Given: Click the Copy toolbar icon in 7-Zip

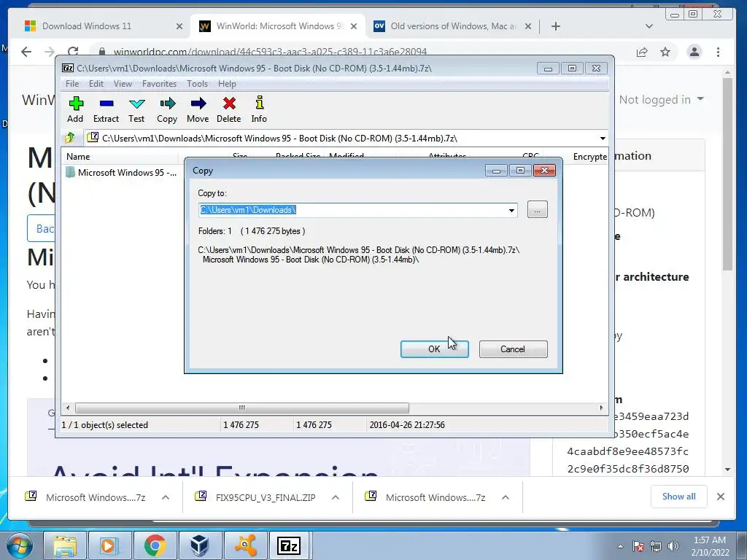Looking at the screenshot, I should tap(167, 109).
